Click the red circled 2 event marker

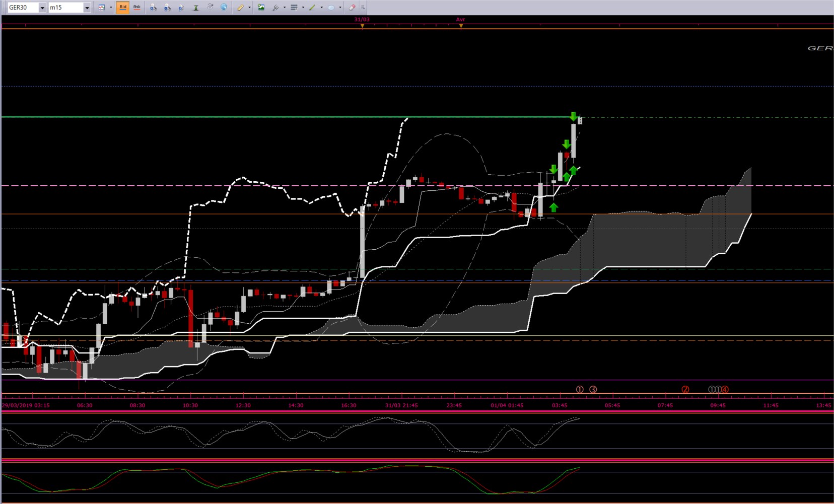685,389
